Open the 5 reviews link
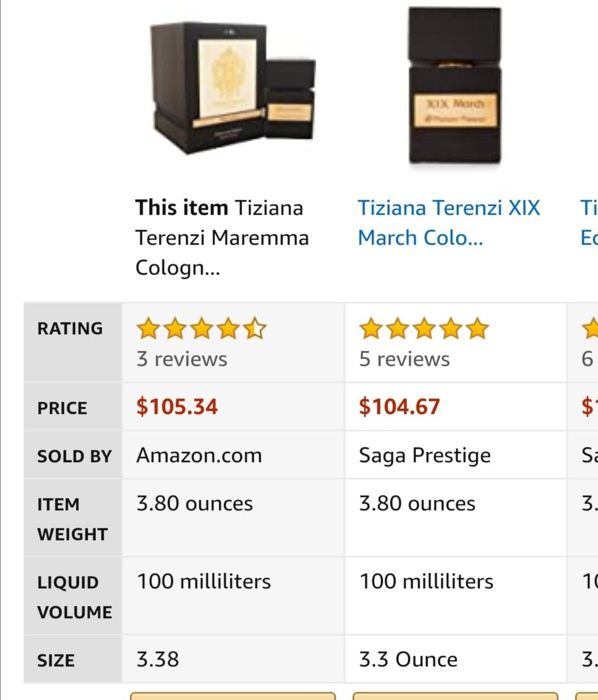This screenshot has width=598, height=700. [x=404, y=359]
